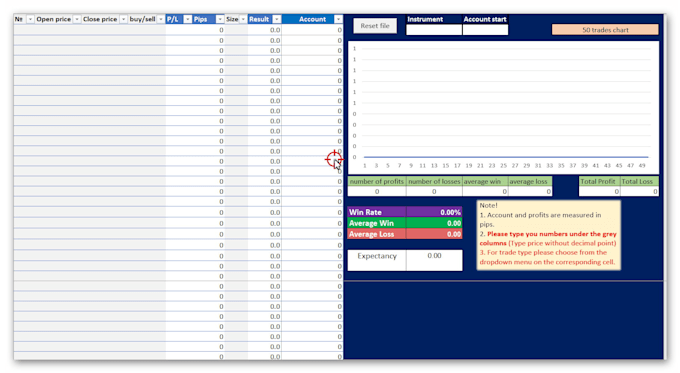Click the 50 trades chart button
Image resolution: width=680 pixels, height=373 pixels.
605,29
